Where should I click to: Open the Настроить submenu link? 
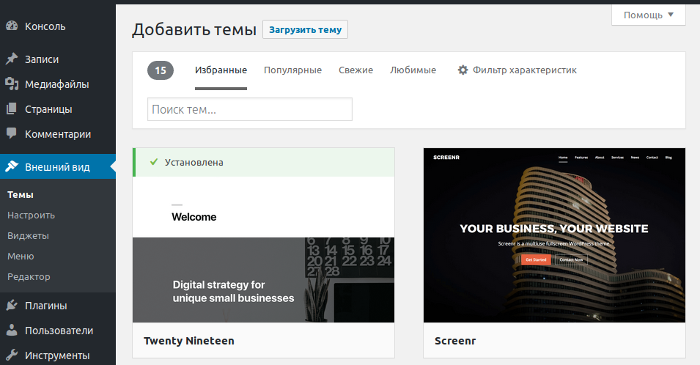pyautogui.click(x=31, y=215)
